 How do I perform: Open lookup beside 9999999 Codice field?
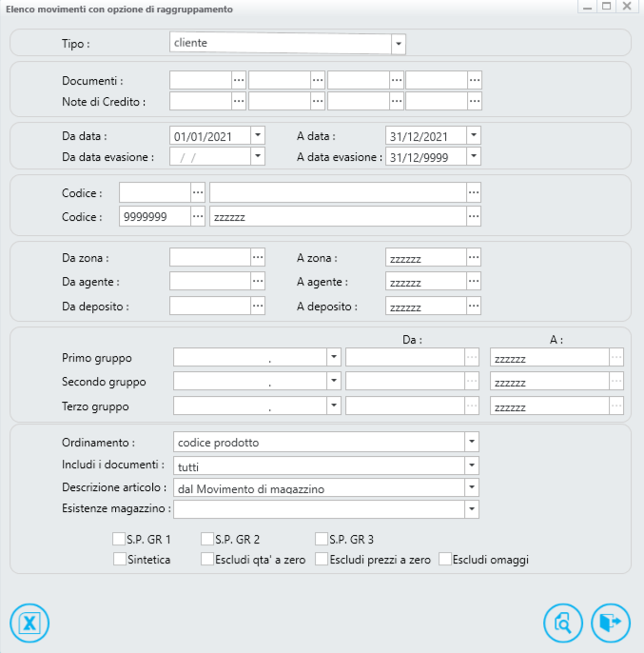(x=198, y=217)
